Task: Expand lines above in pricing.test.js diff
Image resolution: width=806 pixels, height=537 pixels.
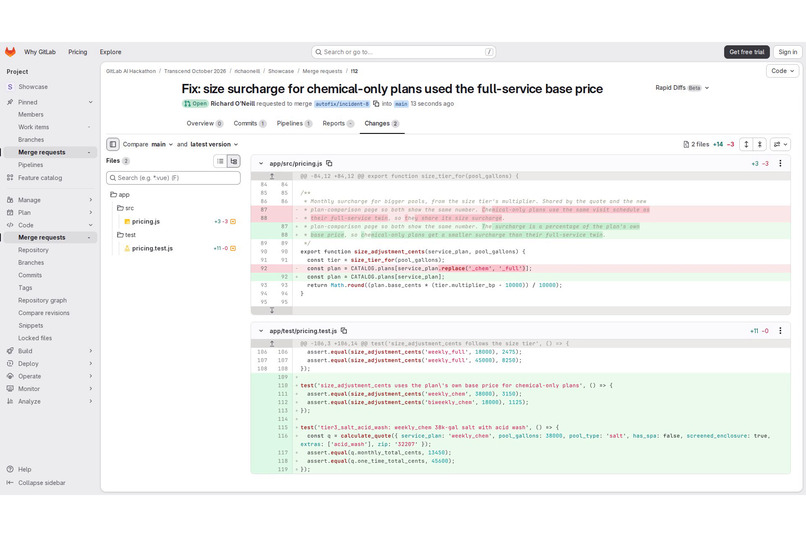Action: click(x=272, y=344)
